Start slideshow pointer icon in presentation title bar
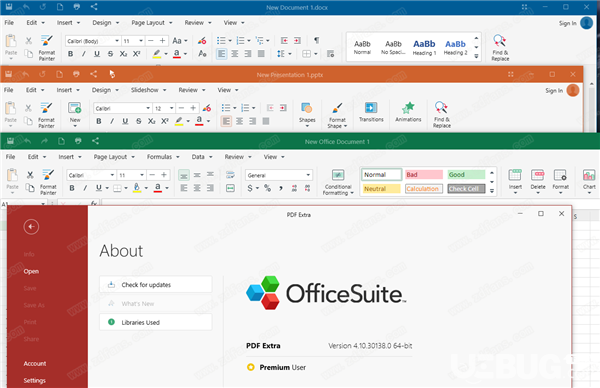 pos(112,74)
